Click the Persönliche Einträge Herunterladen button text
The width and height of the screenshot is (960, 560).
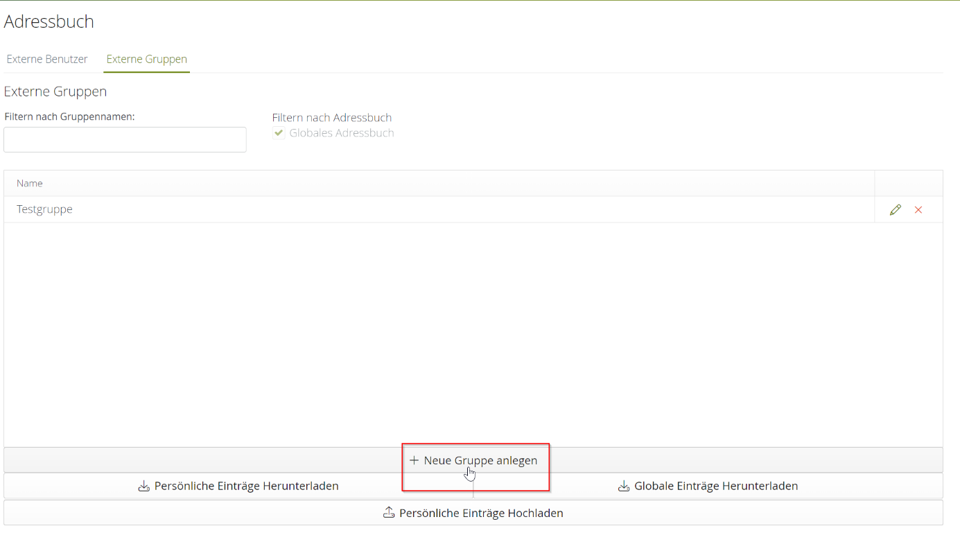point(246,487)
